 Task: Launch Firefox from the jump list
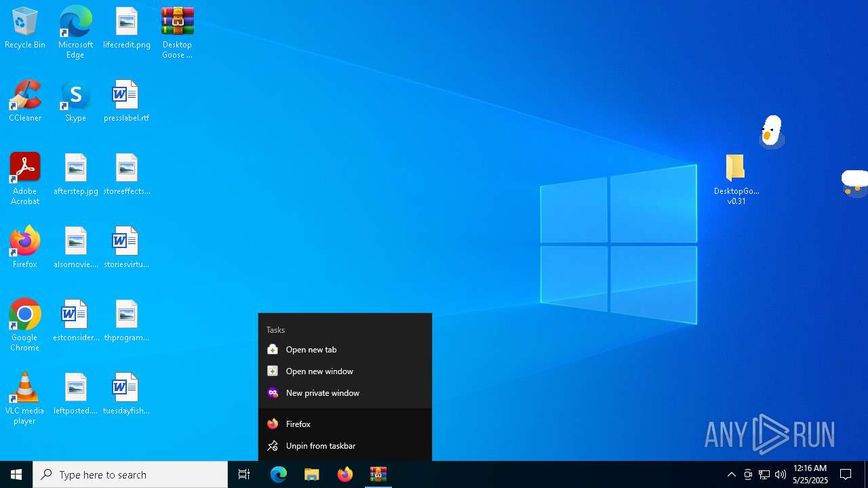pyautogui.click(x=345, y=424)
